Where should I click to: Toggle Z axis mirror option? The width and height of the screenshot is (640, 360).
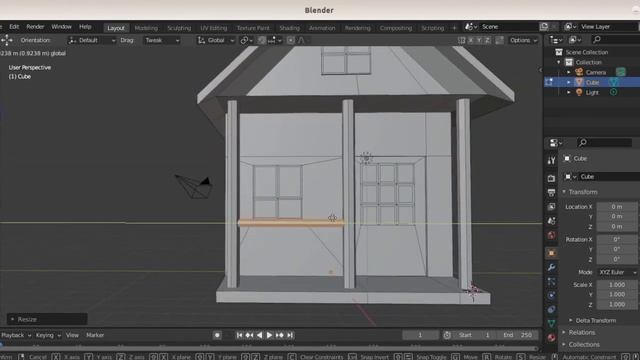[x=487, y=40]
